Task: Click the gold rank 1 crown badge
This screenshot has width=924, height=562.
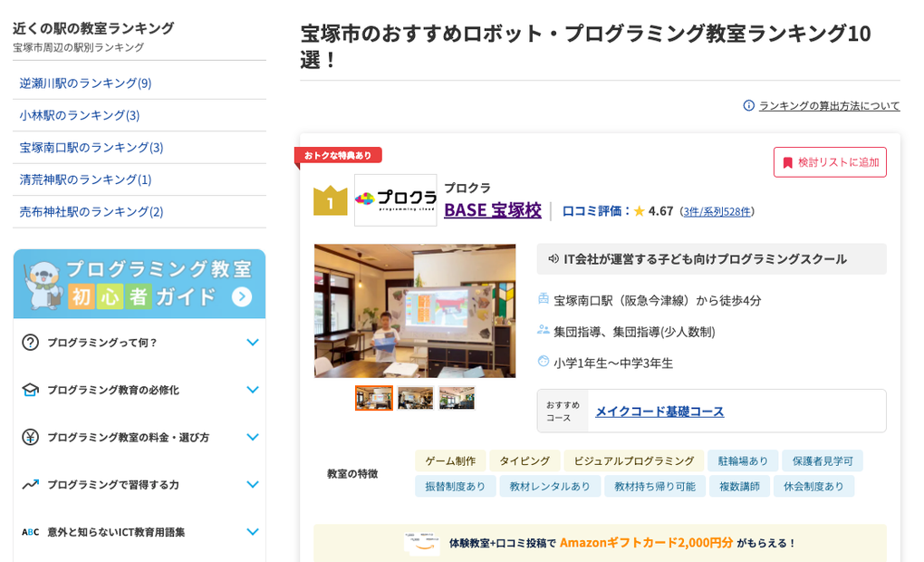Action: pos(330,200)
